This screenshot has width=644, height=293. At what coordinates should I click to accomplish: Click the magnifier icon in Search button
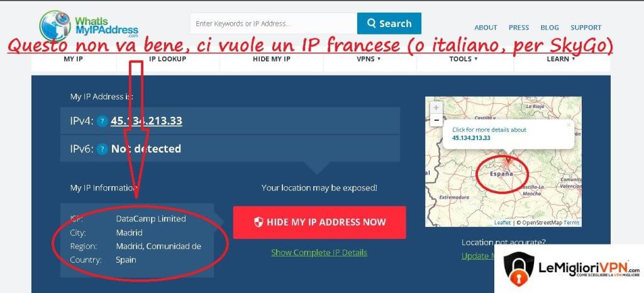[371, 23]
